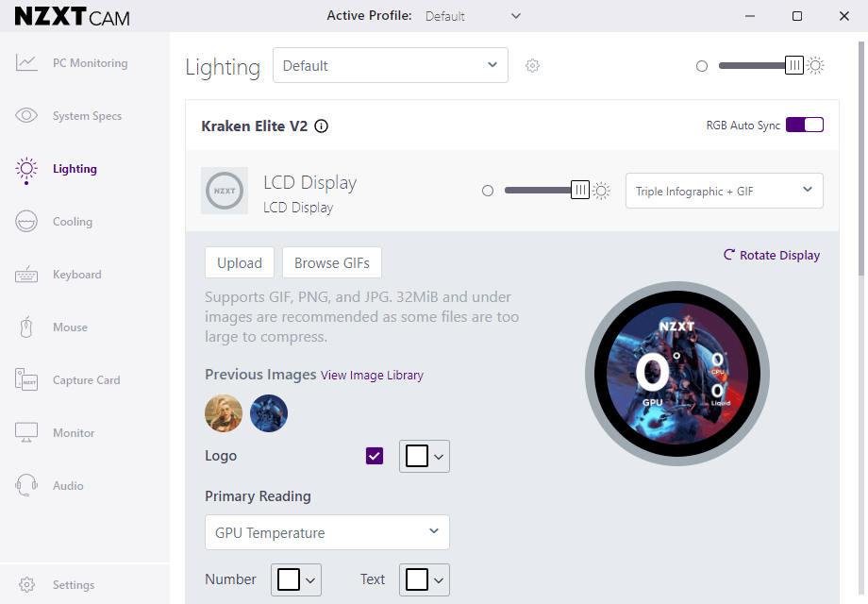Open the Capture Card section

pyautogui.click(x=87, y=380)
